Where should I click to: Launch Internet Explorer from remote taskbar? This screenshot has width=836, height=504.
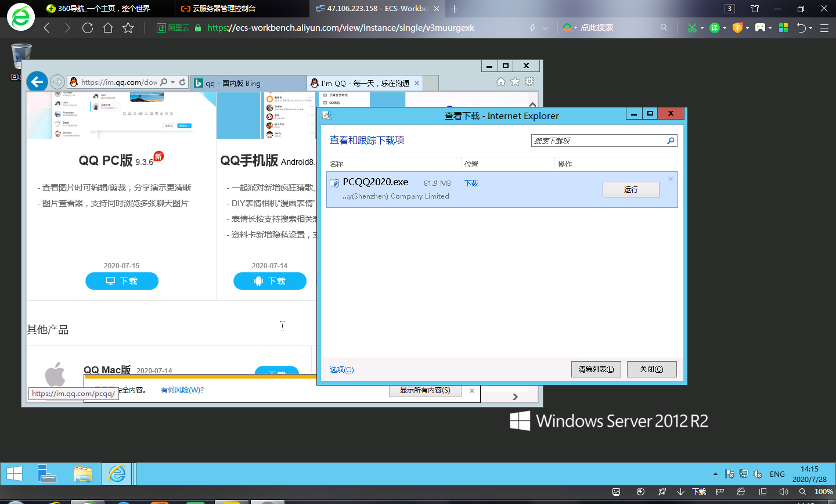point(117,474)
